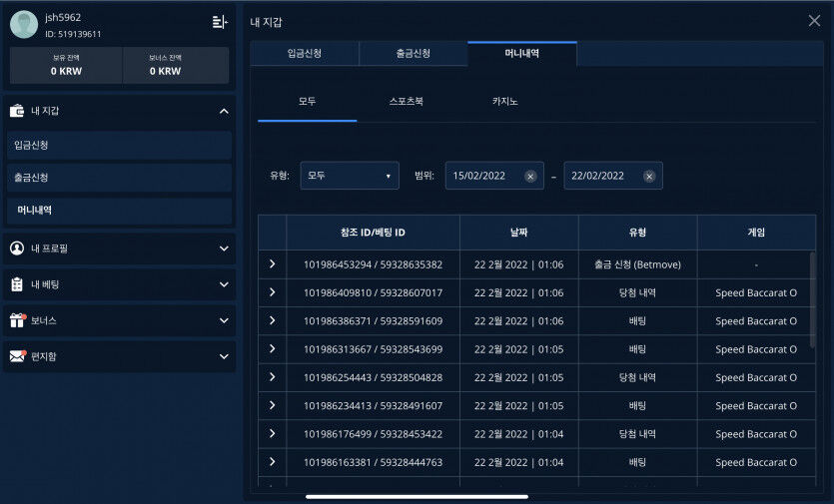834x504 pixels.
Task: Click the start date field 15/02/2022
Action: tap(494, 176)
